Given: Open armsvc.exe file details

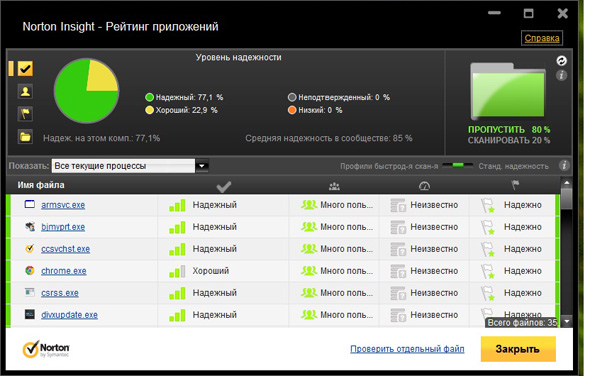Looking at the screenshot, I should pyautogui.click(x=63, y=205).
